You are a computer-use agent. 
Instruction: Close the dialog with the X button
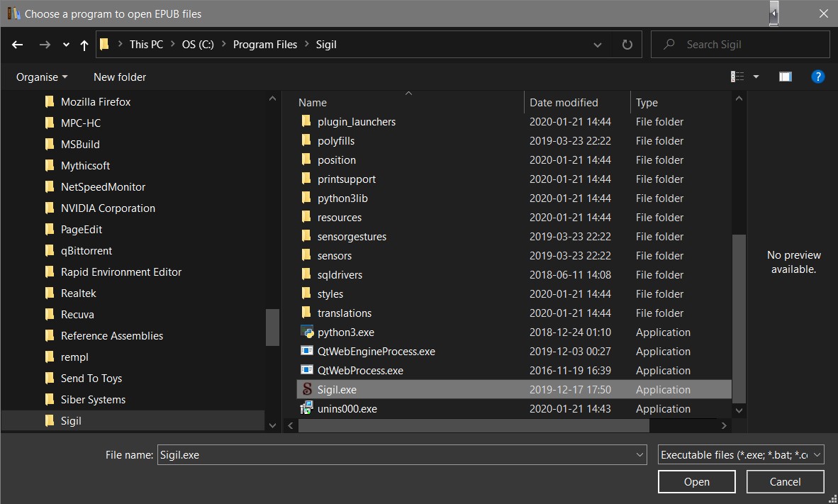click(x=824, y=13)
